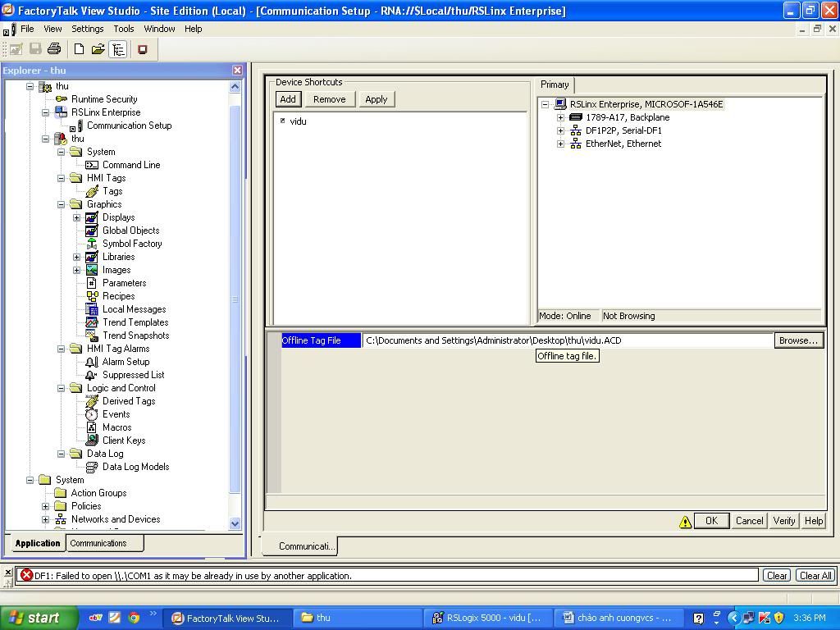Image resolution: width=840 pixels, height=630 pixels.
Task: Select the vidu device shortcut
Action: tap(298, 121)
